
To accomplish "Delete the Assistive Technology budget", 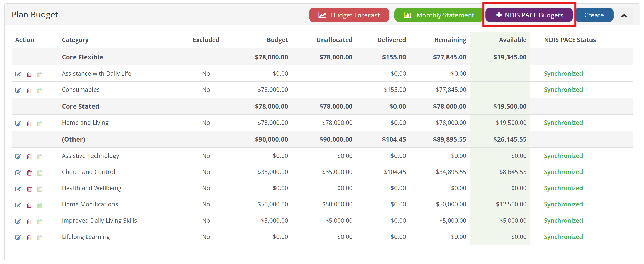I will pos(29,157).
